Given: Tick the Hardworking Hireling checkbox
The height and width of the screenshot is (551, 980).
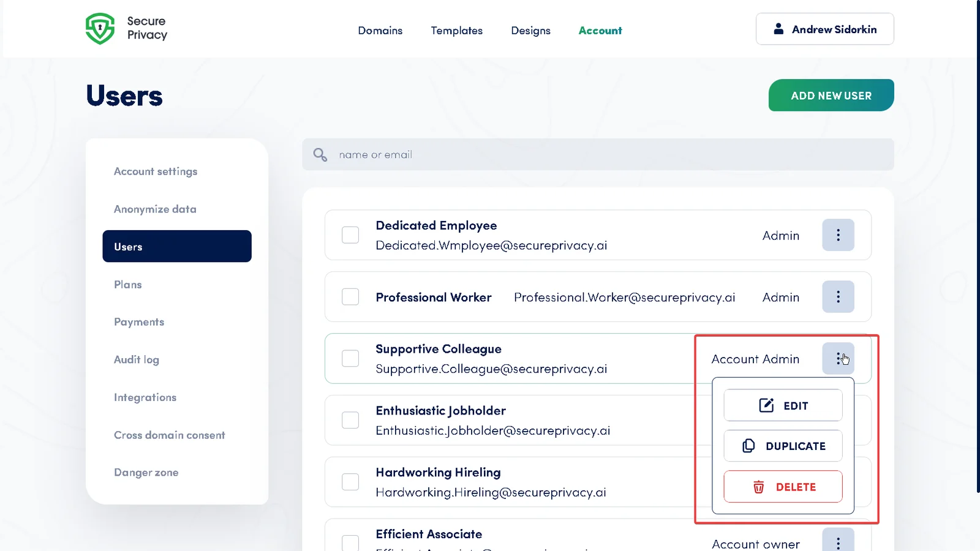Looking at the screenshot, I should coord(350,482).
